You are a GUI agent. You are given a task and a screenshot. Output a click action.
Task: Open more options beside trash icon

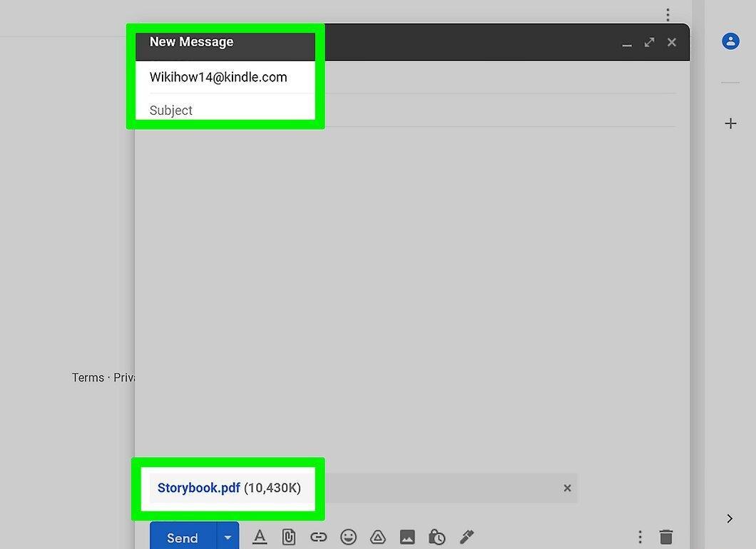(x=640, y=536)
